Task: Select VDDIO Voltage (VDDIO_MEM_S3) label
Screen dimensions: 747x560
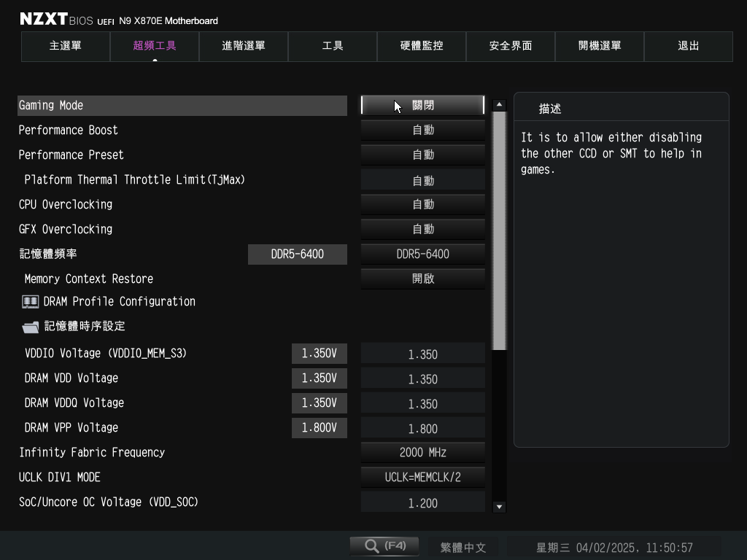Action: pyautogui.click(x=106, y=354)
